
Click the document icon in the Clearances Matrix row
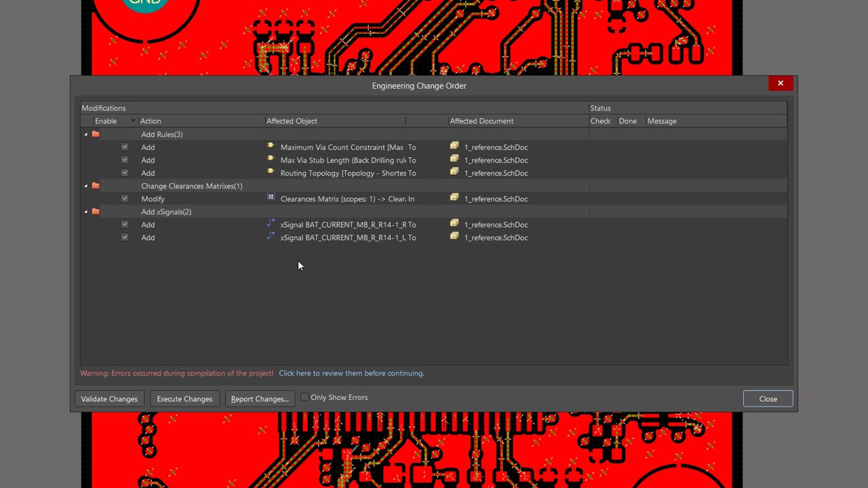tap(454, 198)
